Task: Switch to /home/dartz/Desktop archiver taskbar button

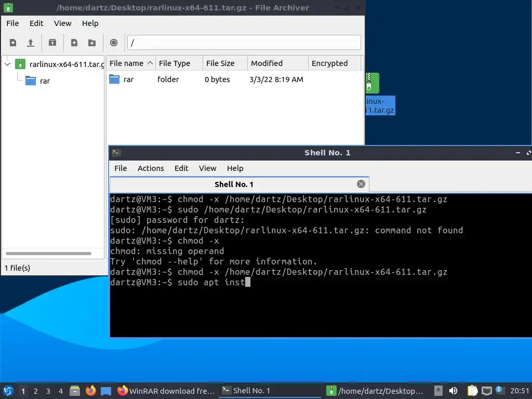Action: [x=375, y=391]
